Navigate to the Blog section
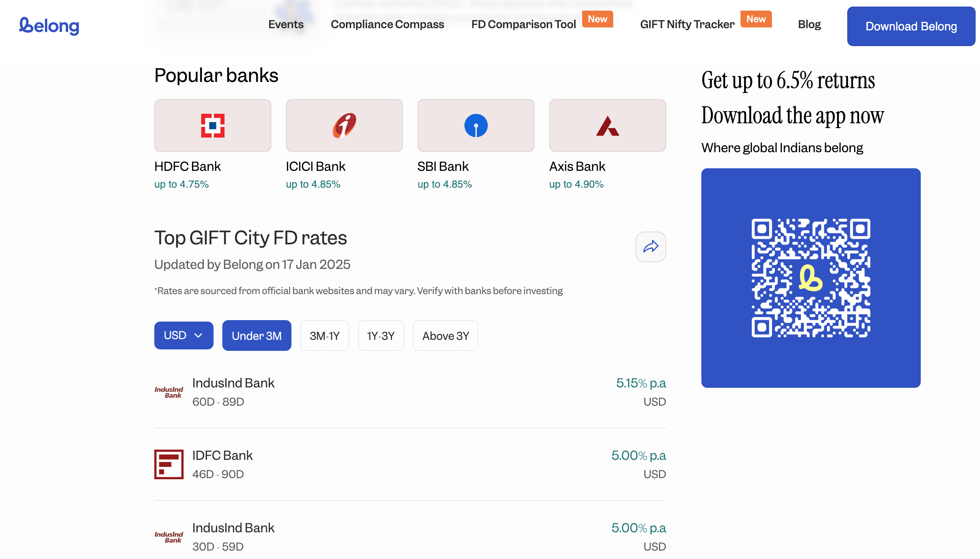Screen dimensions: 980x559 [809, 24]
